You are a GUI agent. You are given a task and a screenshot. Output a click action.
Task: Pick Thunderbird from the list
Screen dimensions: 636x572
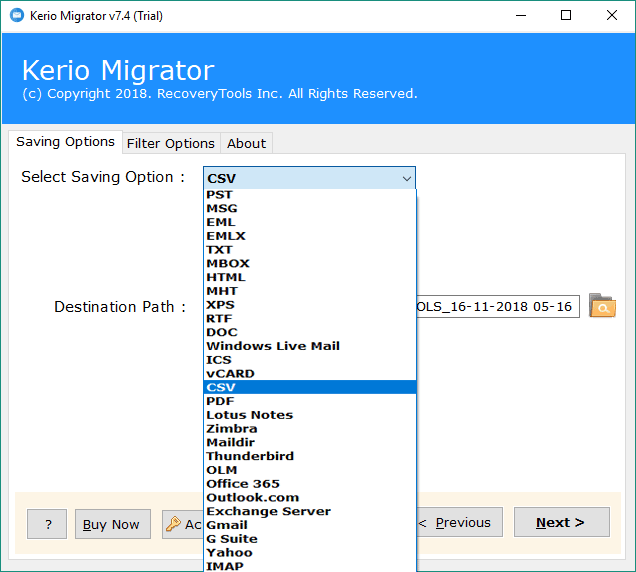[310, 456]
